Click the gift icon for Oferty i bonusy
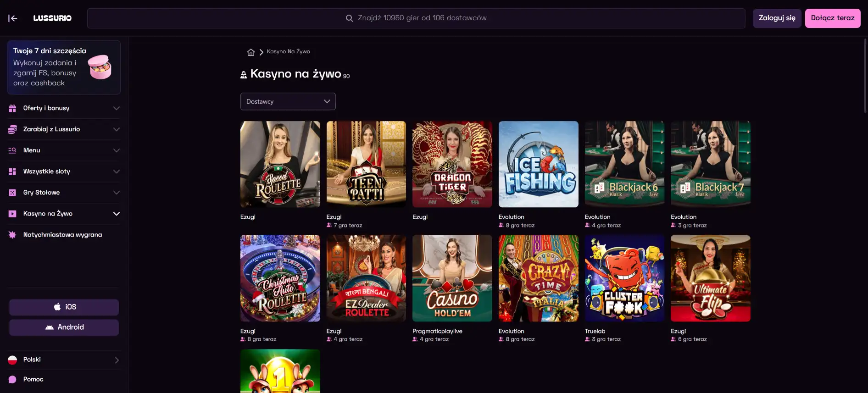This screenshot has width=868, height=393. click(x=12, y=108)
